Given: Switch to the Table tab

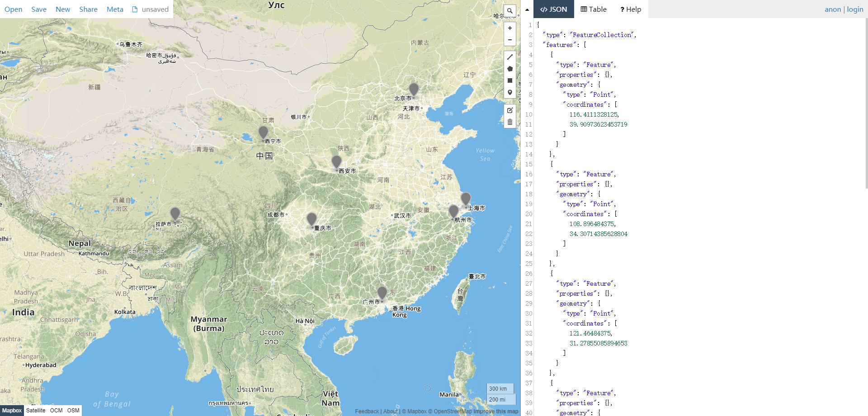Looking at the screenshot, I should [x=593, y=9].
